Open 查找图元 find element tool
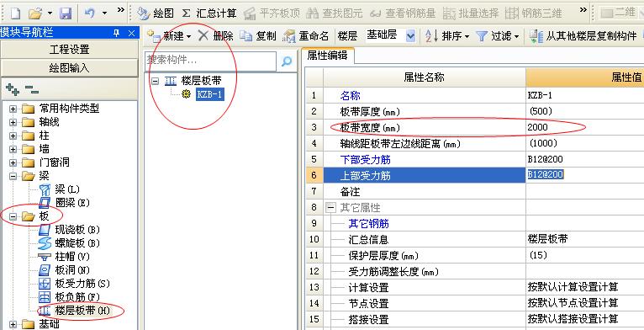 pyautogui.click(x=335, y=13)
